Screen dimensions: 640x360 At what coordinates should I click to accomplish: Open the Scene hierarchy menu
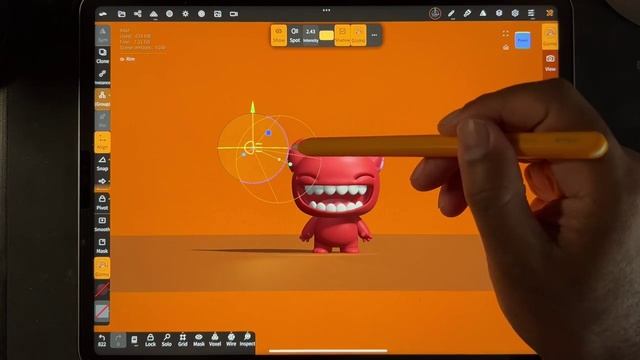pyautogui.click(x=138, y=14)
